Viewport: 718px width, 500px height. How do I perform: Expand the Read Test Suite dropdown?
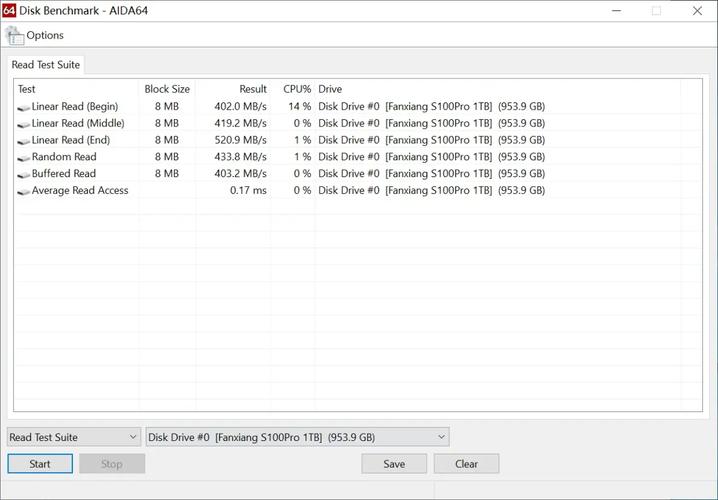pyautogui.click(x=74, y=437)
